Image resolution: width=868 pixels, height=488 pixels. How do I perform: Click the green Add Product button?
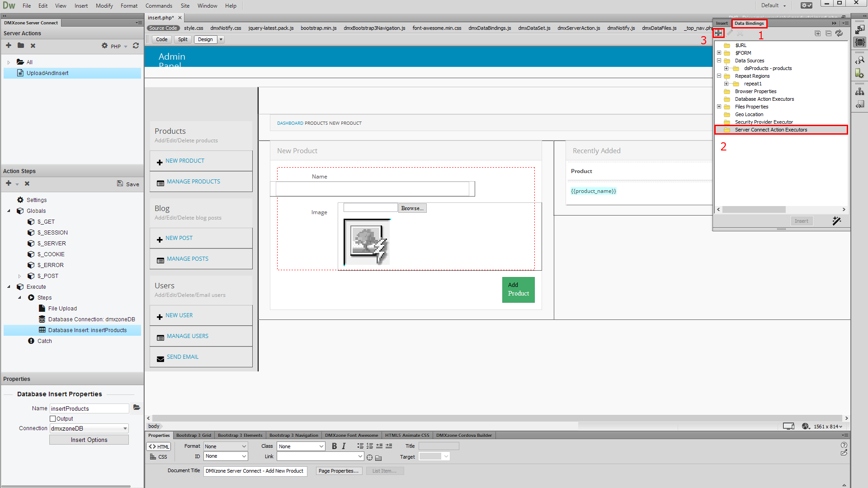(518, 290)
